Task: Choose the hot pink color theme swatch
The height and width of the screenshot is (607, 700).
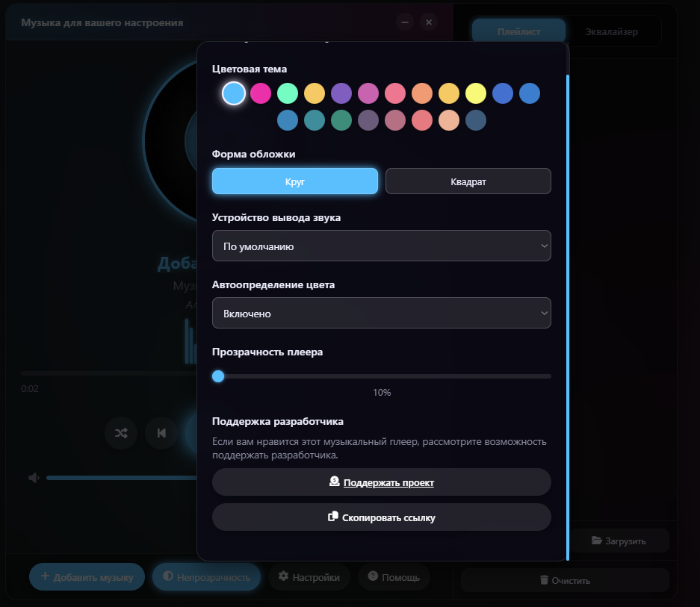Action: tap(261, 93)
